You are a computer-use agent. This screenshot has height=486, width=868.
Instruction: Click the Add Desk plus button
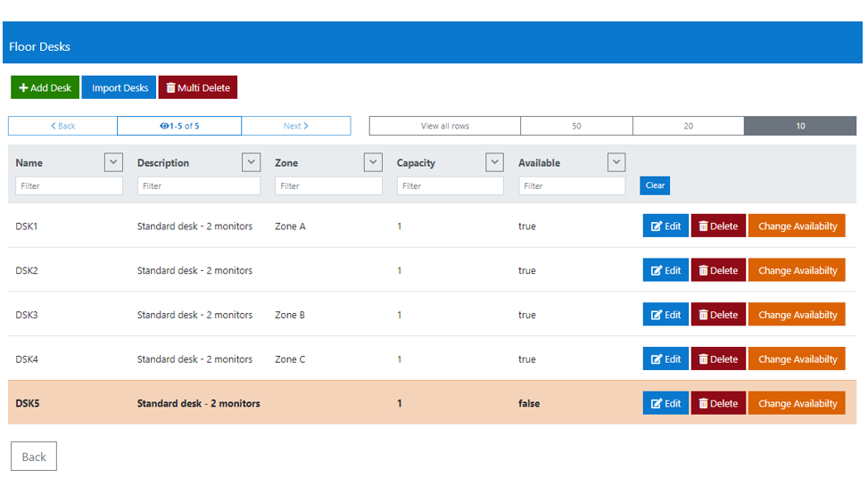pyautogui.click(x=45, y=87)
